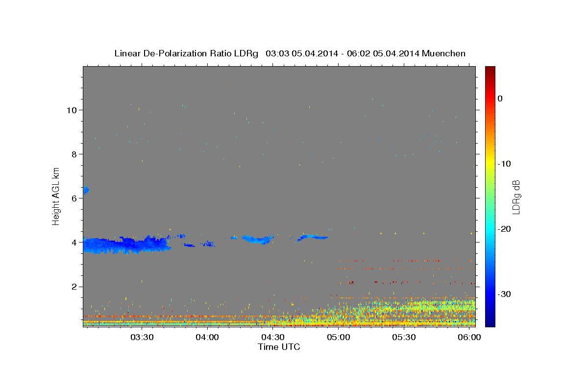This screenshot has width=588, height=392.
Task: Click the 05:00 time tick label
Action: (339, 337)
